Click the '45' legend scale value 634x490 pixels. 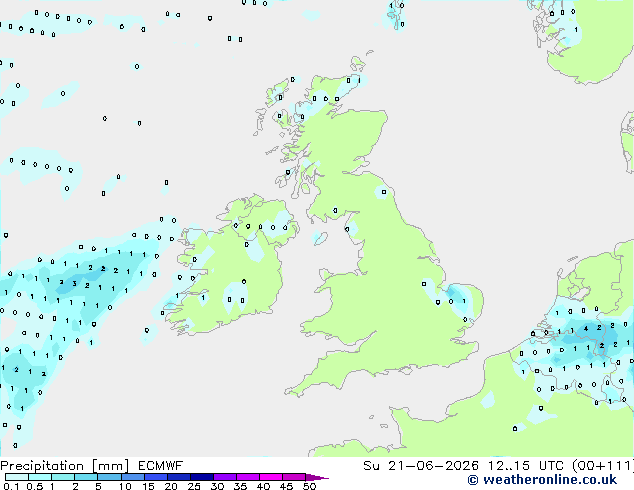click(x=286, y=486)
